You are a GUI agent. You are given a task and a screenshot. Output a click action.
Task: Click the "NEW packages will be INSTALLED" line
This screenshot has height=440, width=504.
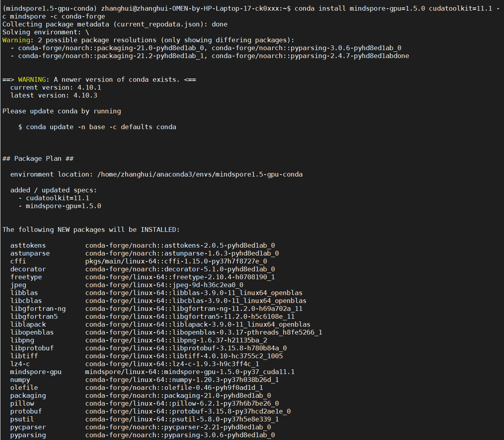click(x=91, y=229)
